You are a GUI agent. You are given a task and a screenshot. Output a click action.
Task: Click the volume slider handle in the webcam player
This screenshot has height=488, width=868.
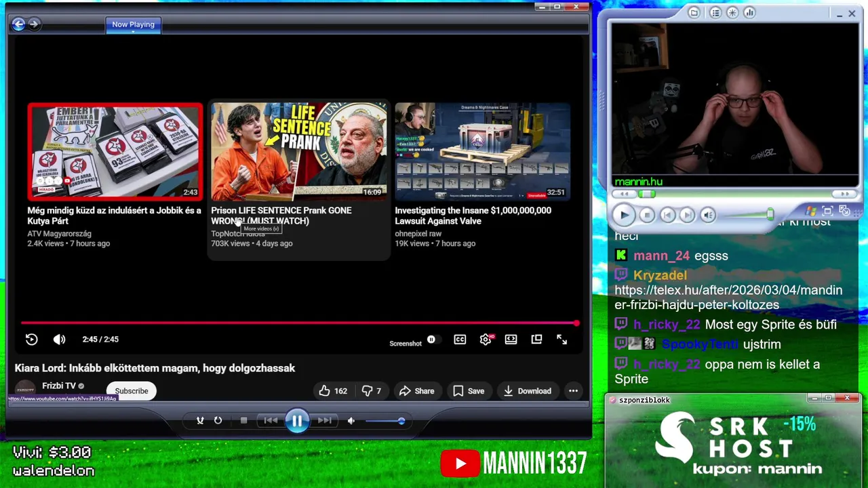[x=770, y=214]
